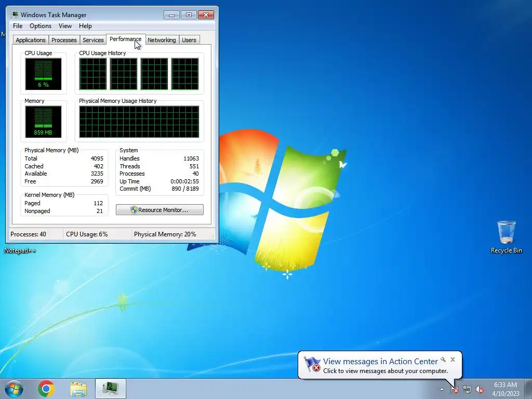Click the first CPU Usage History graph
The image size is (532, 399).
tap(93, 74)
